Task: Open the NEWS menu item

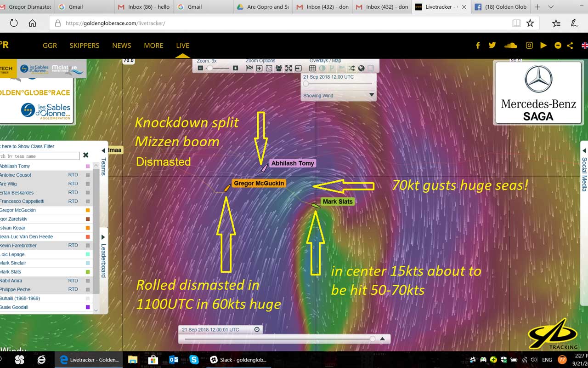Action: [x=122, y=45]
